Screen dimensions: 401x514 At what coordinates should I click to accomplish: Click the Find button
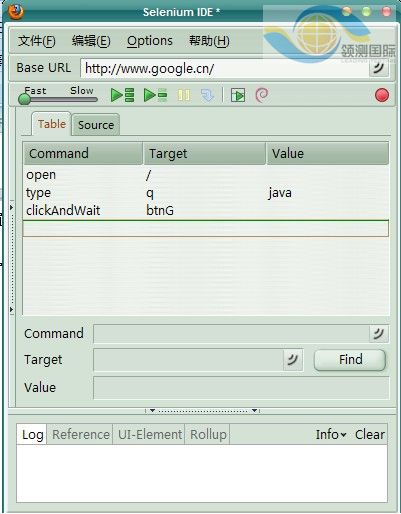[x=350, y=360]
